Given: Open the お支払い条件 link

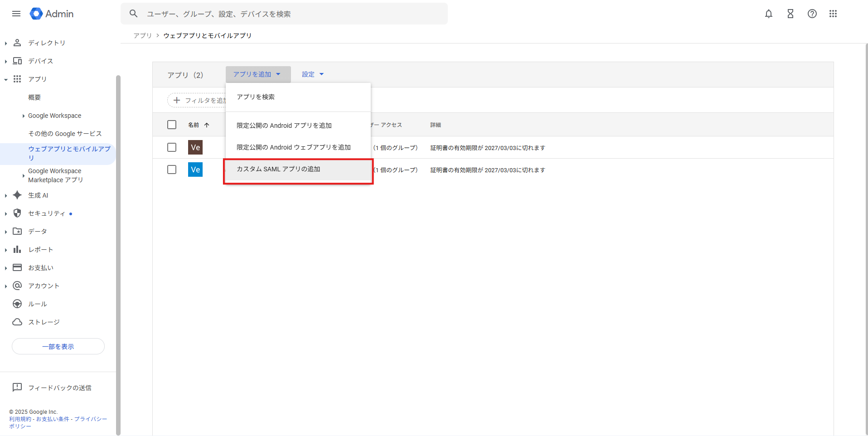Looking at the screenshot, I should (53, 419).
